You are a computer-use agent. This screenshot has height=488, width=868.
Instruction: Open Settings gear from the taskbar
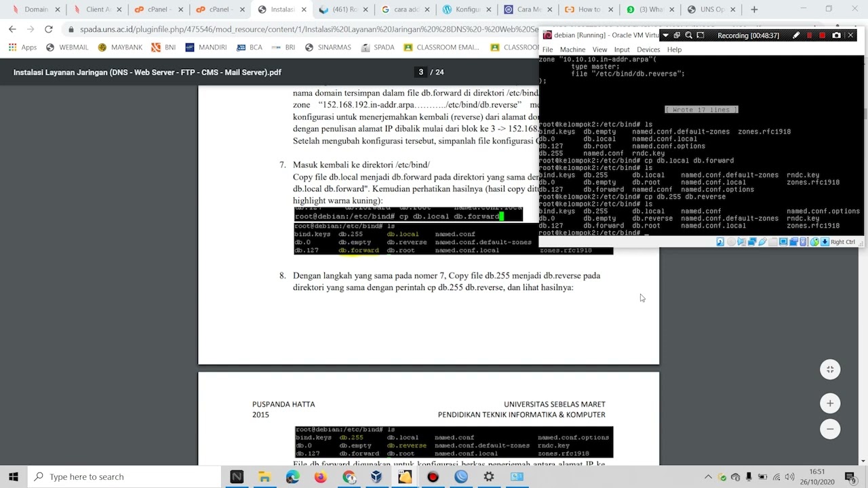(489, 476)
